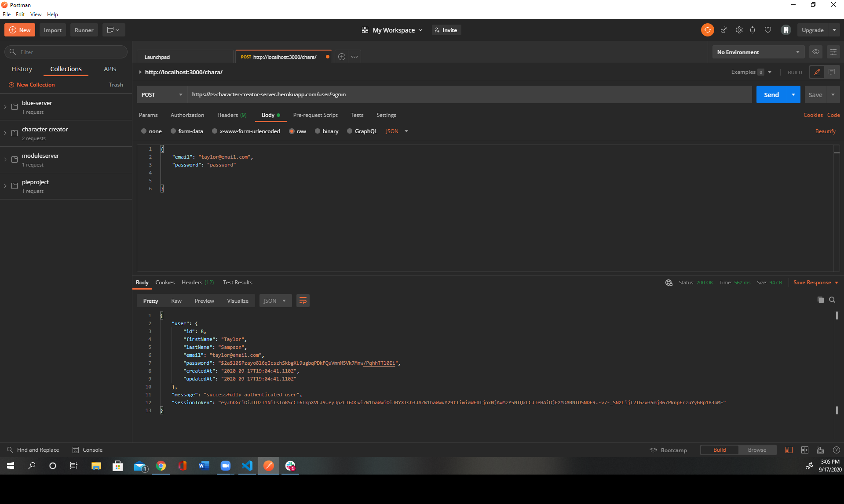Image resolution: width=844 pixels, height=504 pixels.
Task: Open the Save Response dropdown
Action: click(816, 283)
